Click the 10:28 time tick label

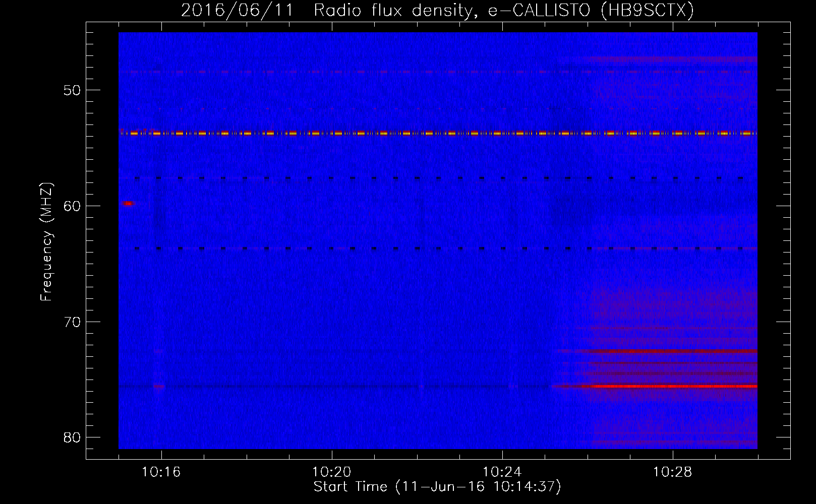click(672, 472)
